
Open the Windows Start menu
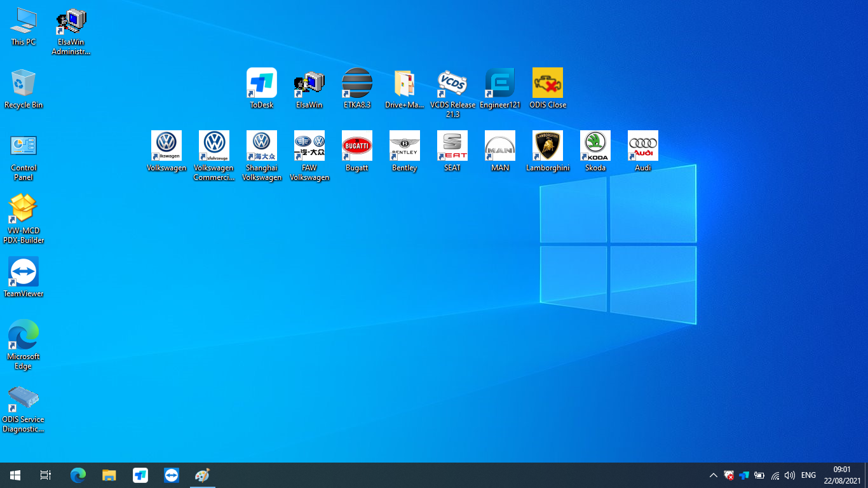pos(15,475)
